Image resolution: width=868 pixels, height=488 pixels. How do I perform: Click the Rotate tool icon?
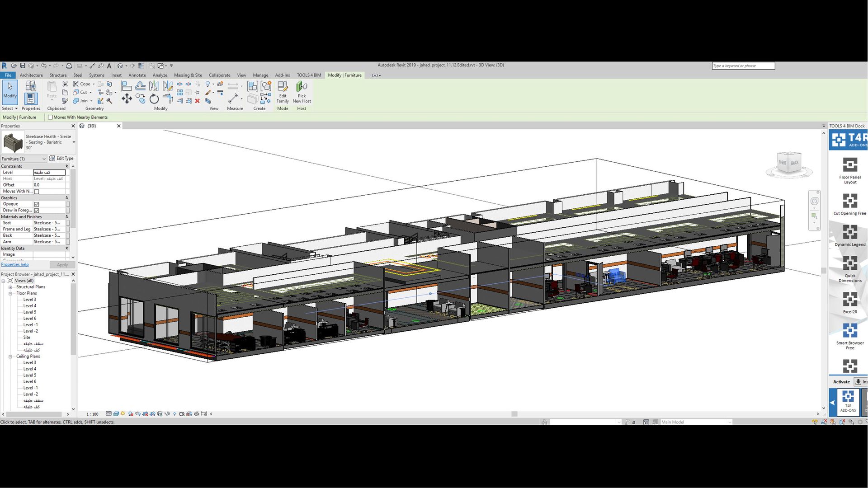tap(154, 99)
